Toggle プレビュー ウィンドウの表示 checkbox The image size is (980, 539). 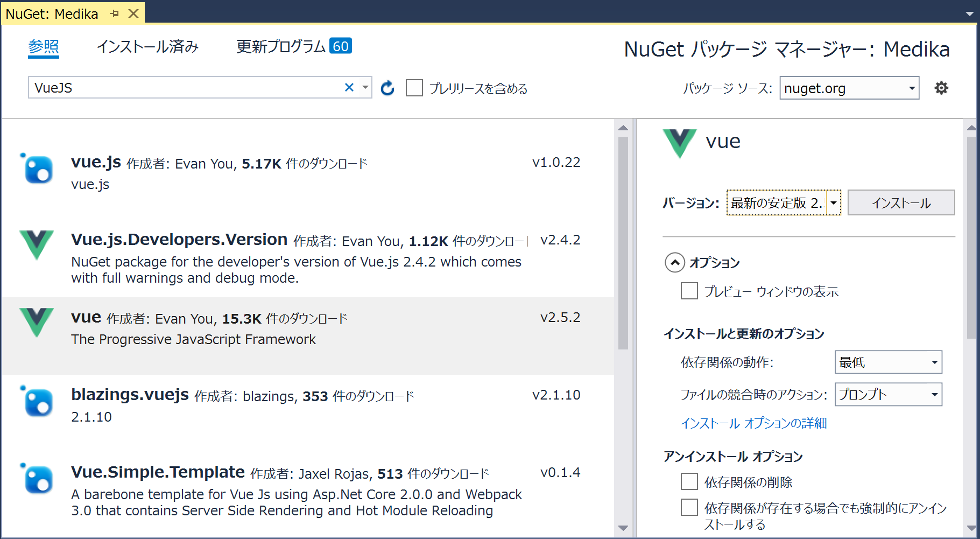pos(689,291)
